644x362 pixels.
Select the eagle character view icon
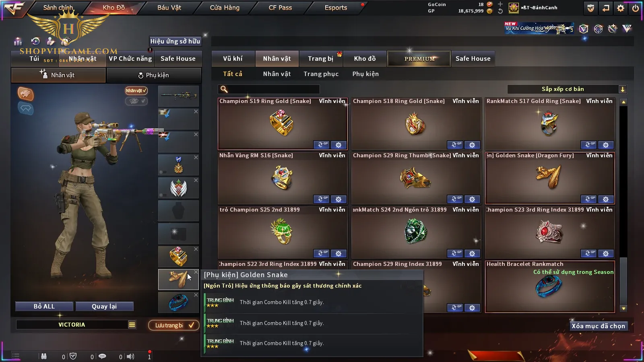[x=25, y=94]
